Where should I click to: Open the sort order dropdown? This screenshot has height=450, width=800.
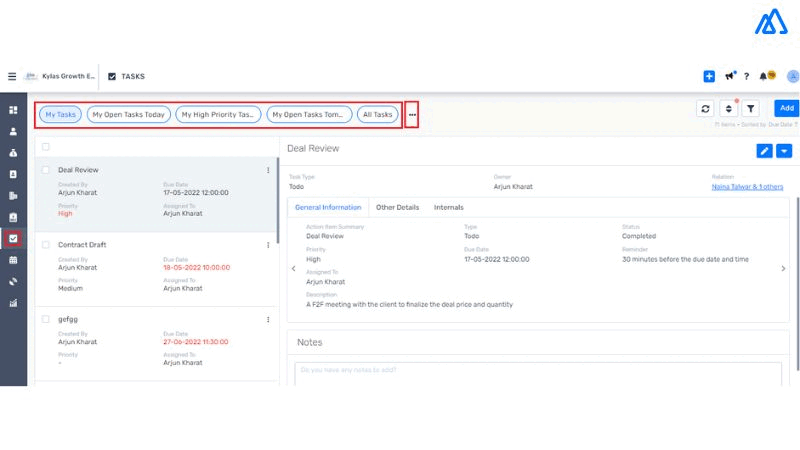pyautogui.click(x=728, y=108)
